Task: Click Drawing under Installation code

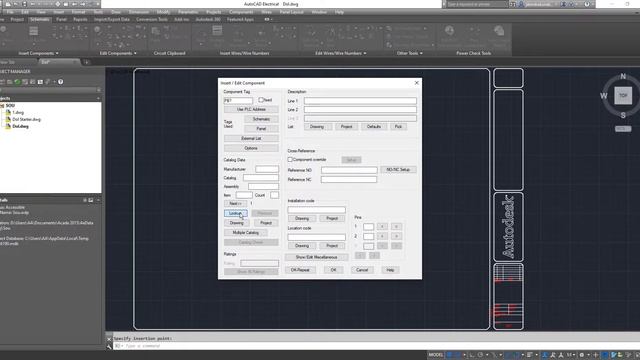Action: tap(302, 218)
